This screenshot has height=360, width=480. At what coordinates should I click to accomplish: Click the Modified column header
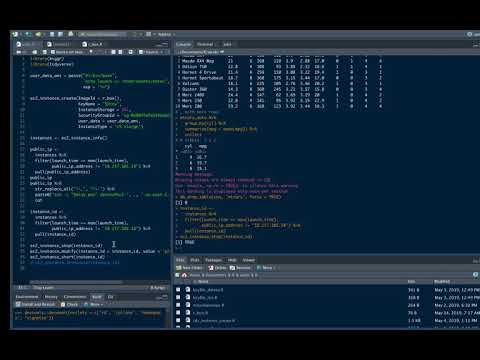point(442,282)
